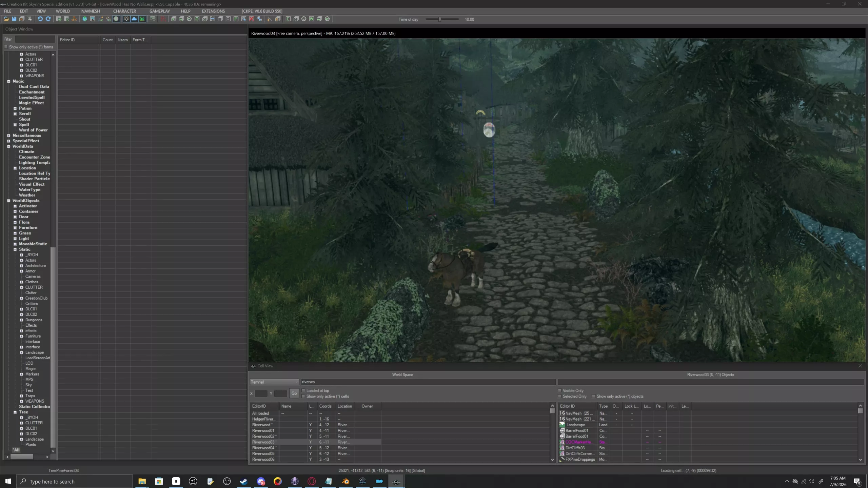This screenshot has height=488, width=868.
Task: Click the Windows Start button
Action: (x=8, y=481)
